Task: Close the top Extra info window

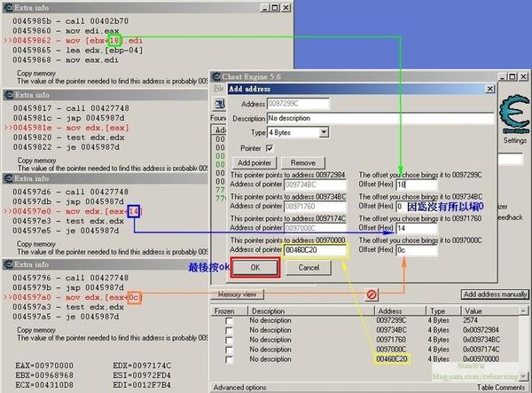Action: (x=286, y=8)
